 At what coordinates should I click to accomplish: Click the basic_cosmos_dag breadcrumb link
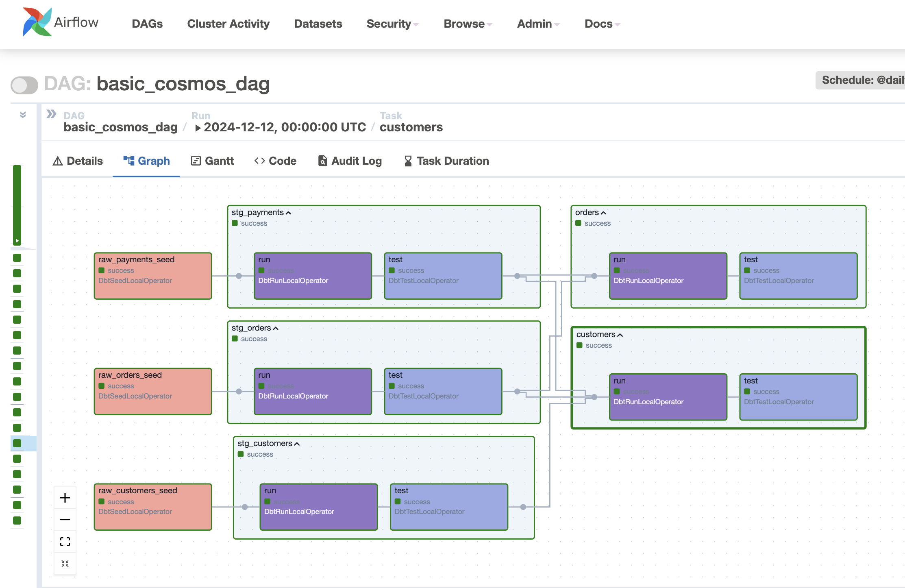point(120,127)
